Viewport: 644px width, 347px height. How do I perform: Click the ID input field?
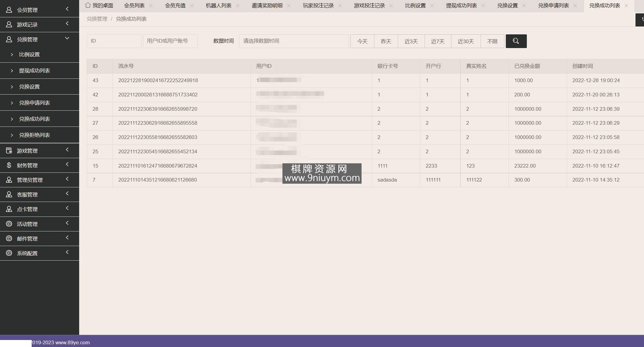114,41
